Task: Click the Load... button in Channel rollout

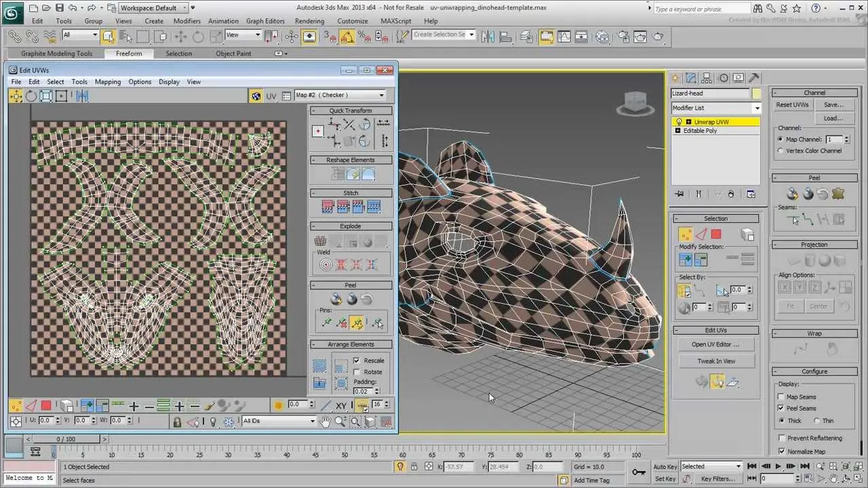Action: pos(833,118)
